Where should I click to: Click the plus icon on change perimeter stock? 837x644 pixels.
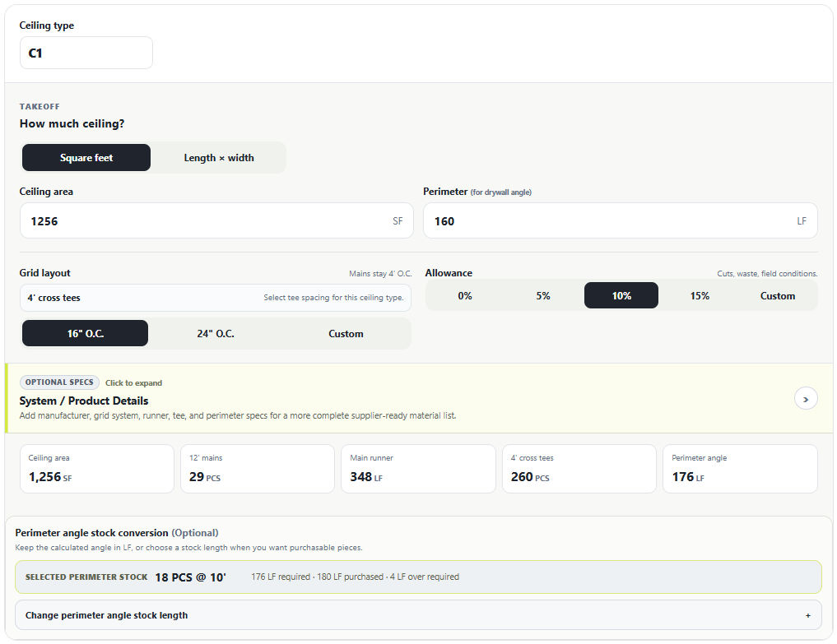(807, 615)
